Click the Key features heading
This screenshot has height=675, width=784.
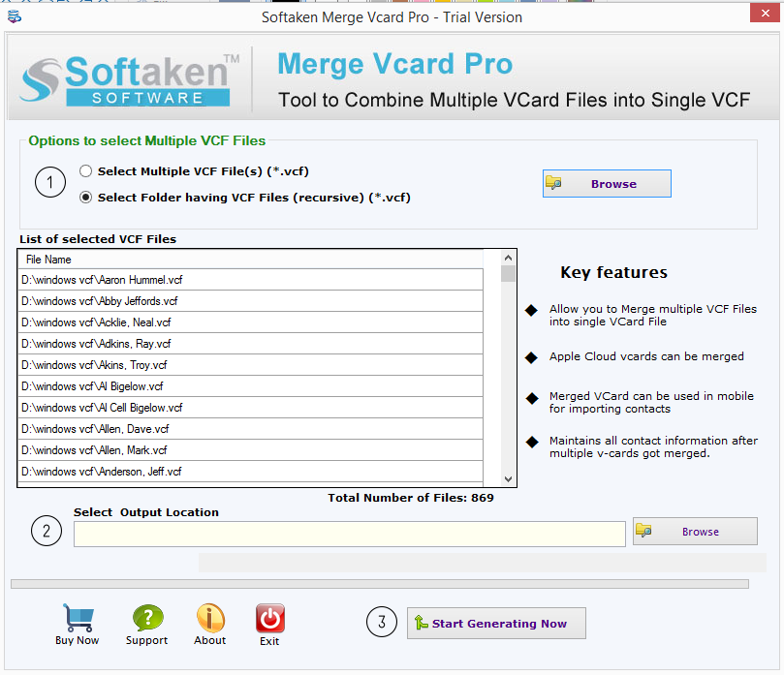(x=613, y=272)
